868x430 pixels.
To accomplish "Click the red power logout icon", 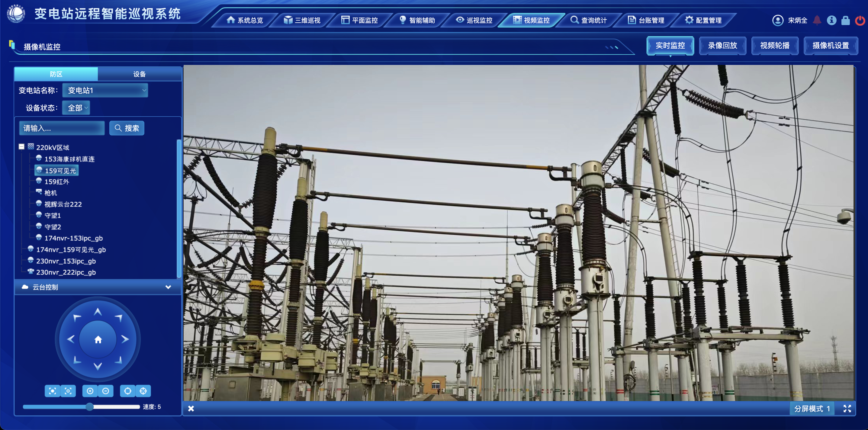I will [860, 21].
